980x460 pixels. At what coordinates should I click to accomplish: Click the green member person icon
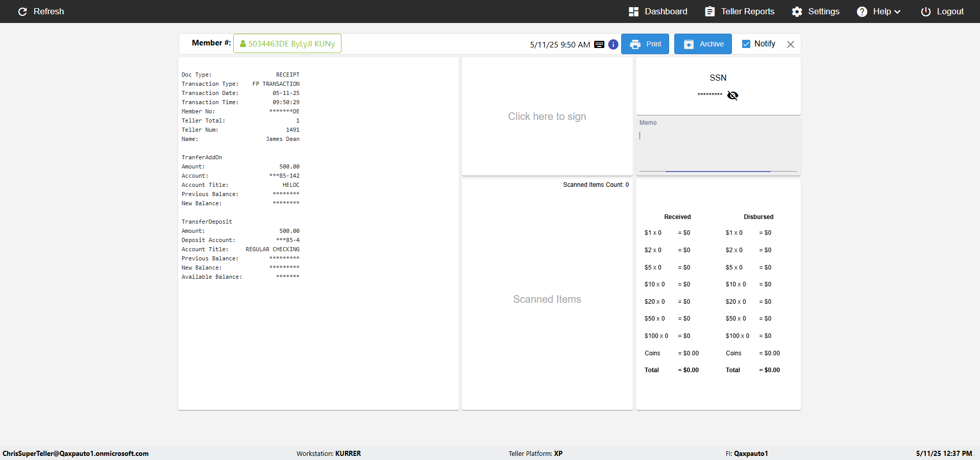coord(243,44)
